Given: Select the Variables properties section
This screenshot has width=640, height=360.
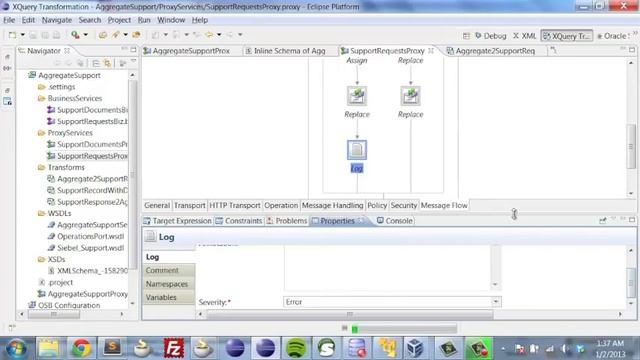Looking at the screenshot, I should tap(169, 297).
